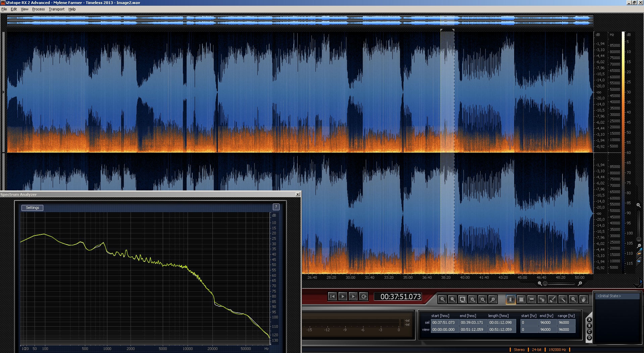The image size is (644, 353).
Task: Click the zoom in tool icon
Action: 442,299
